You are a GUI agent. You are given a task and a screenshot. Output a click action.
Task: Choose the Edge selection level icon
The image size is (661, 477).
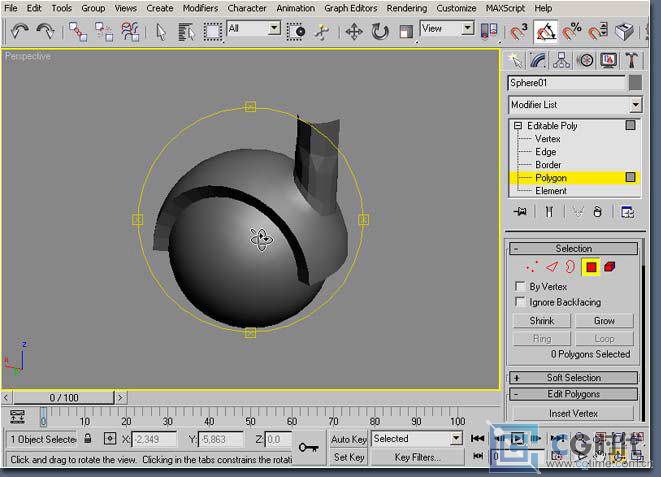(552, 267)
